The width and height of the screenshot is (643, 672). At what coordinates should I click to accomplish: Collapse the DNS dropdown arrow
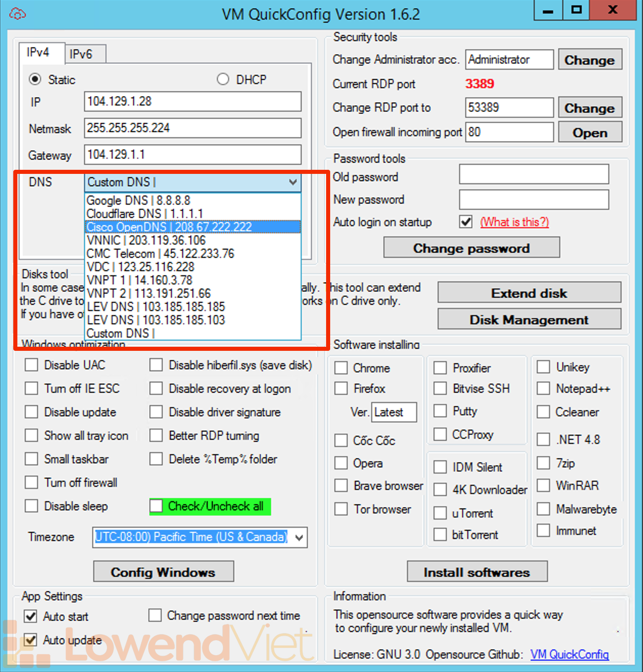tap(293, 182)
